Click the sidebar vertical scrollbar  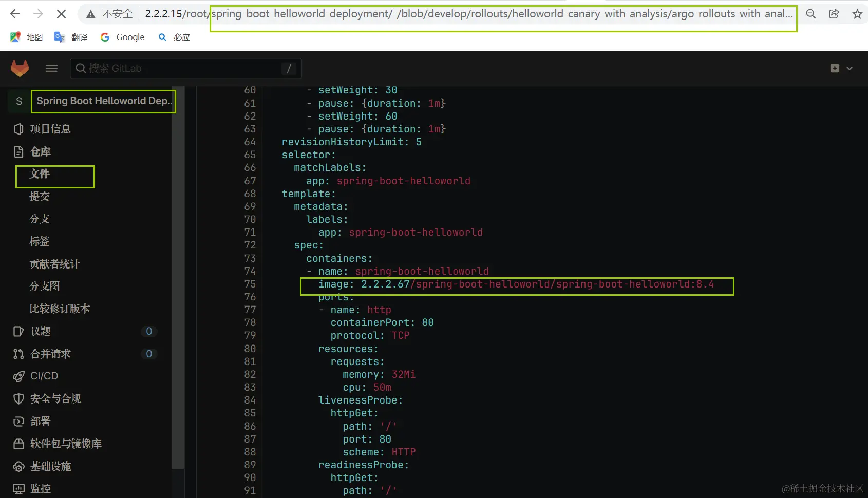pyautogui.click(x=178, y=277)
